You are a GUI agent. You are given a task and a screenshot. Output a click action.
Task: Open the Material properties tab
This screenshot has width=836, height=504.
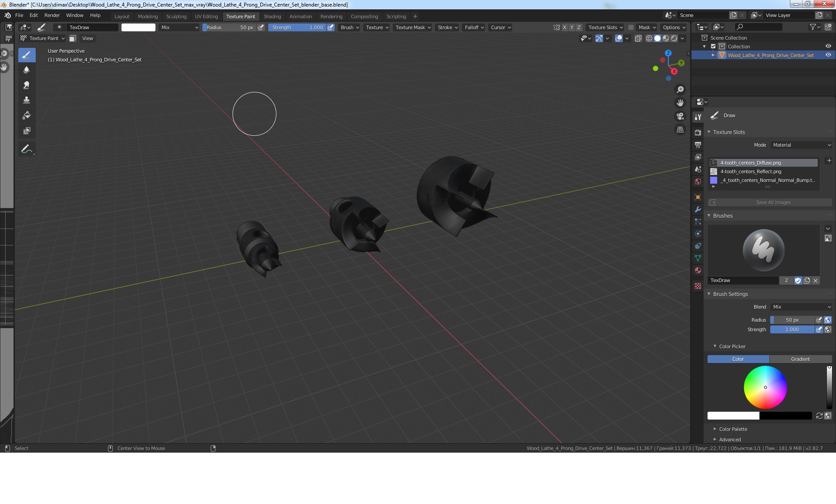[x=698, y=270]
